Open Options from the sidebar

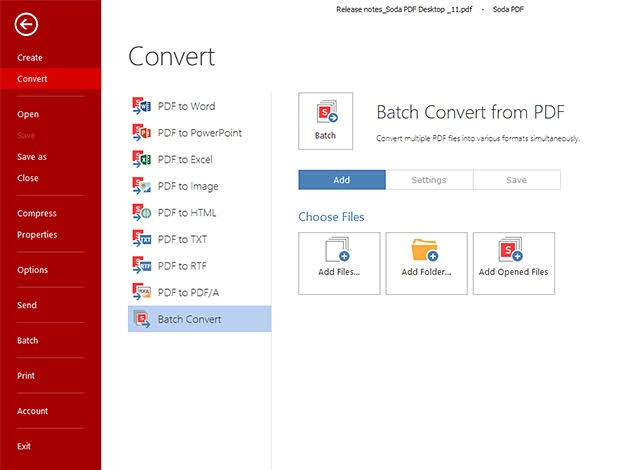click(33, 270)
